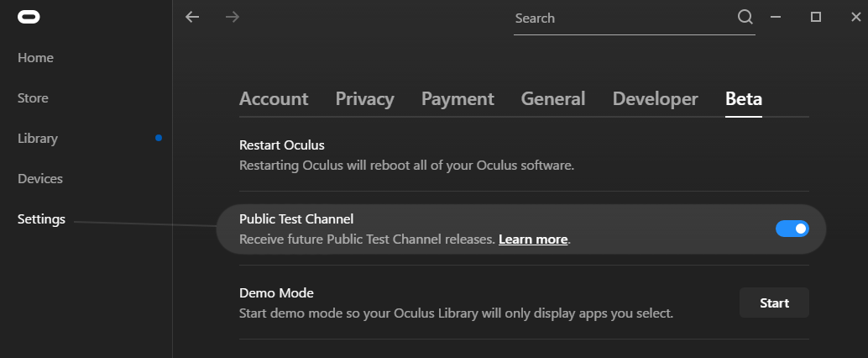Maximize the Oculus window
The width and height of the screenshot is (868, 358).
(x=815, y=17)
